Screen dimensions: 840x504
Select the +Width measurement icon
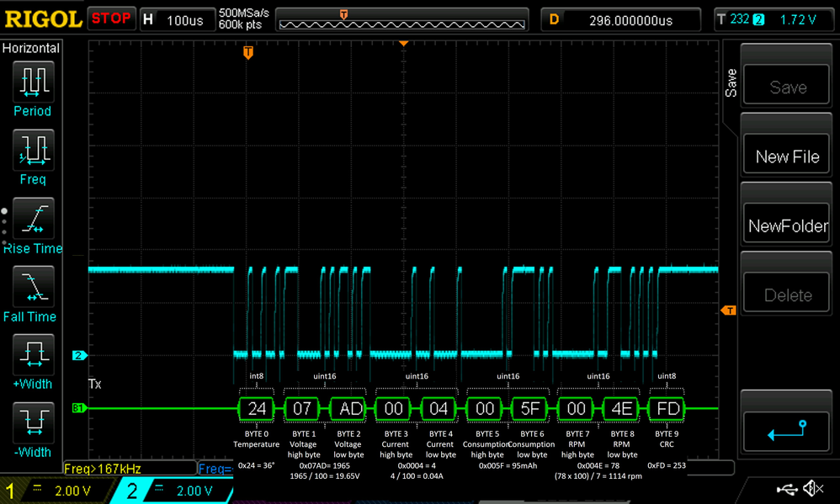click(x=33, y=354)
